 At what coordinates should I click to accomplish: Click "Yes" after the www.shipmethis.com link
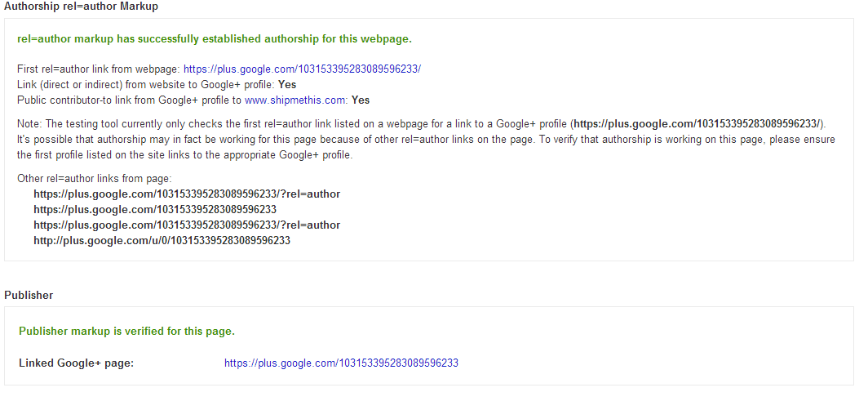click(361, 100)
